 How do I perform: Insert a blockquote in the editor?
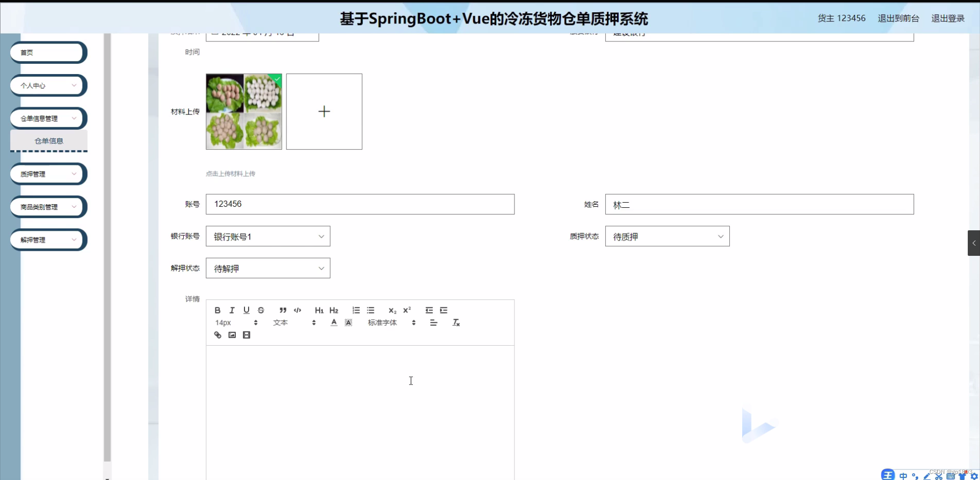(x=283, y=310)
